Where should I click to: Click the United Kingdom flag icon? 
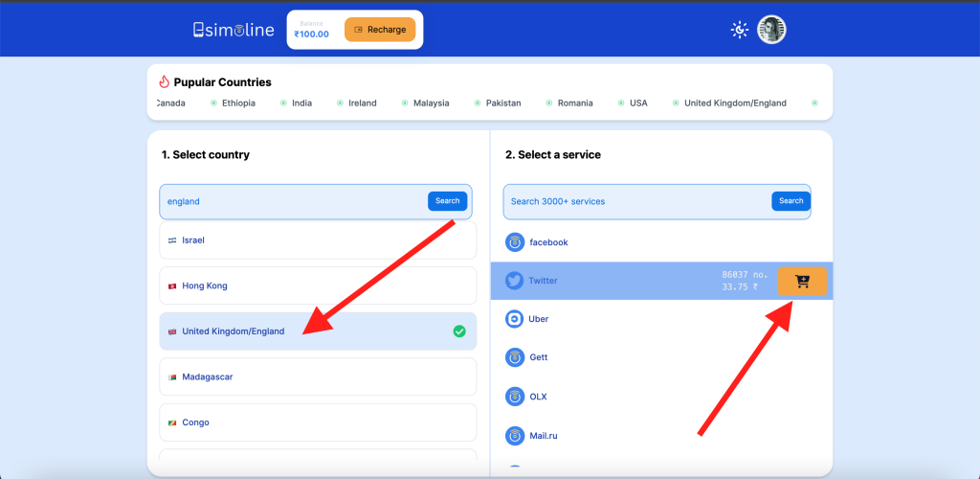pyautogui.click(x=172, y=331)
